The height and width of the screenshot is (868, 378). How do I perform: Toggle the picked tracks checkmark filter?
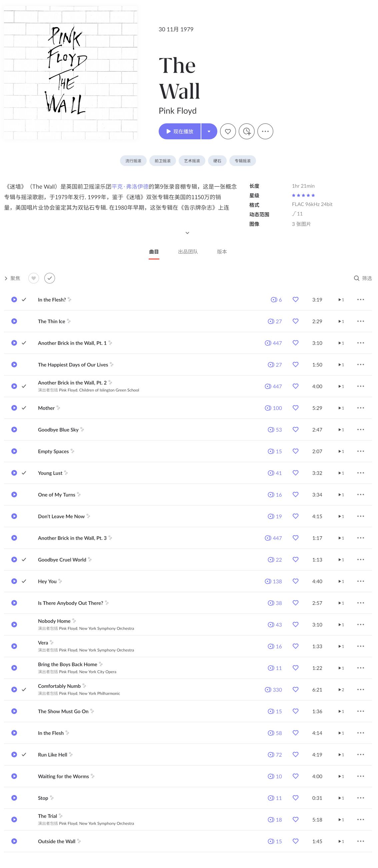pos(50,278)
